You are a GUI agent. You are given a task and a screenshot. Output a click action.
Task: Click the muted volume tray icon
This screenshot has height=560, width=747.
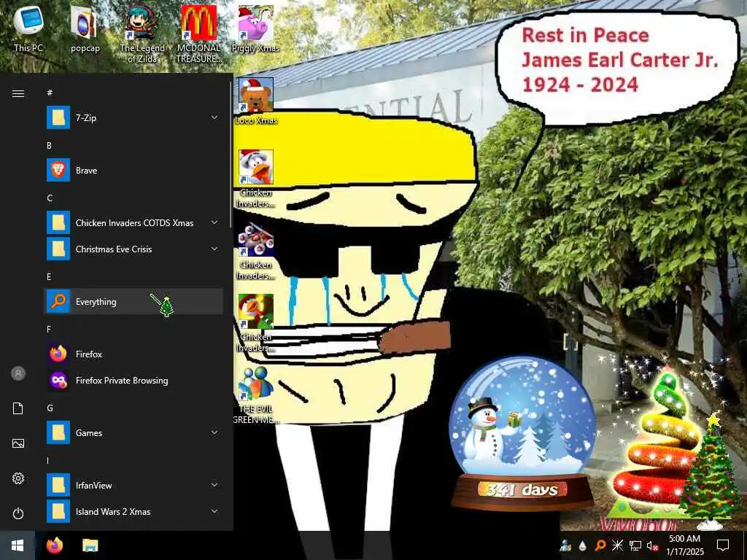click(x=652, y=545)
